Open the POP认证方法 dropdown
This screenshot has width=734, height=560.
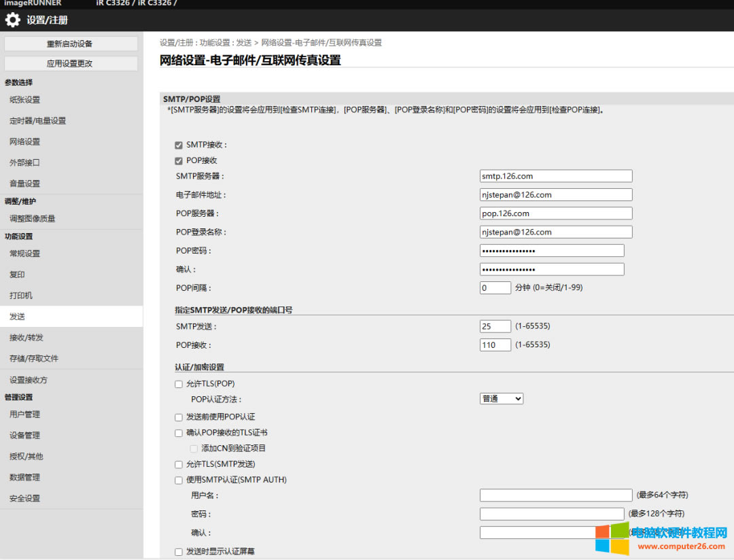tap(501, 399)
